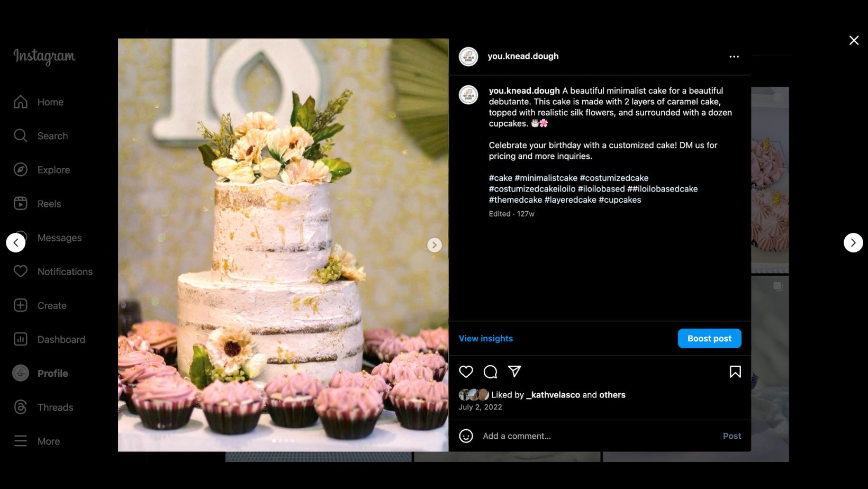Screen dimensions: 868x489
Task: Click the #minimalistcake hashtag
Action: tap(546, 178)
